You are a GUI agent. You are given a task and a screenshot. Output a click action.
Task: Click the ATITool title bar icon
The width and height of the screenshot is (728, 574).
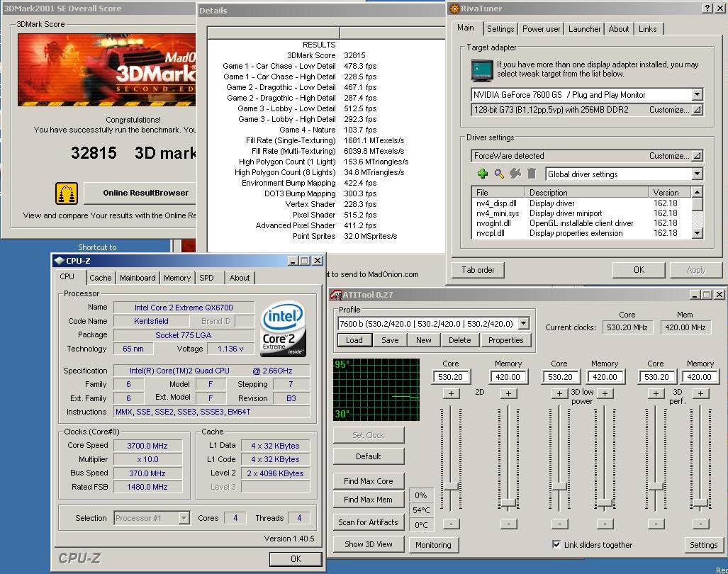tap(335, 295)
